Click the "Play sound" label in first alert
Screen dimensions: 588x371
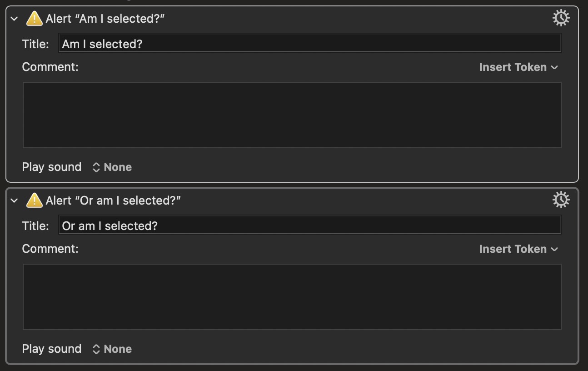52,167
